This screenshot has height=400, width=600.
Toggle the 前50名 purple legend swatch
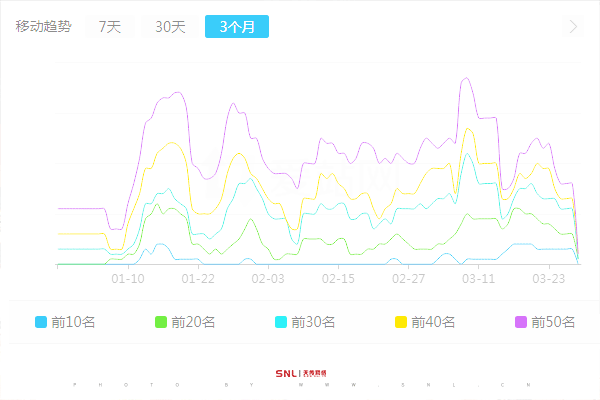[521, 322]
